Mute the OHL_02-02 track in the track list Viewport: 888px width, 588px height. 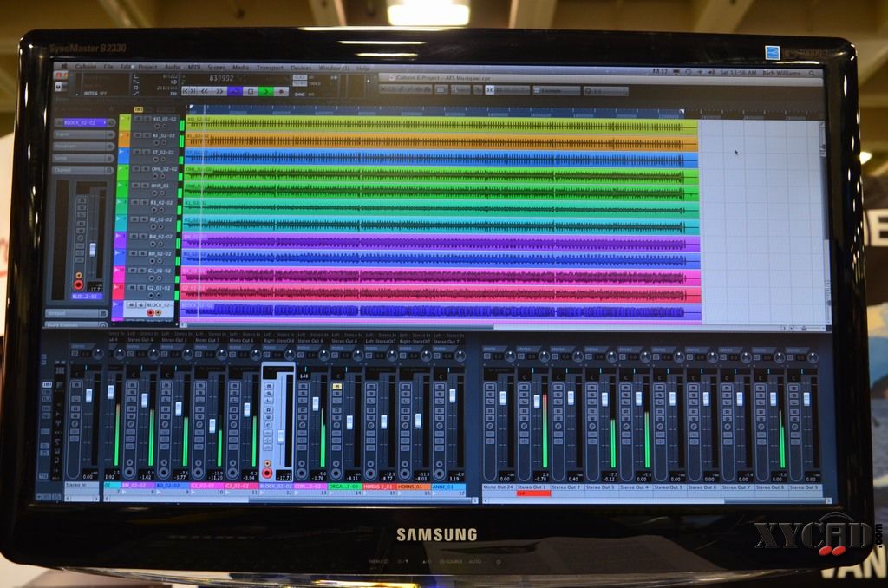click(134, 169)
